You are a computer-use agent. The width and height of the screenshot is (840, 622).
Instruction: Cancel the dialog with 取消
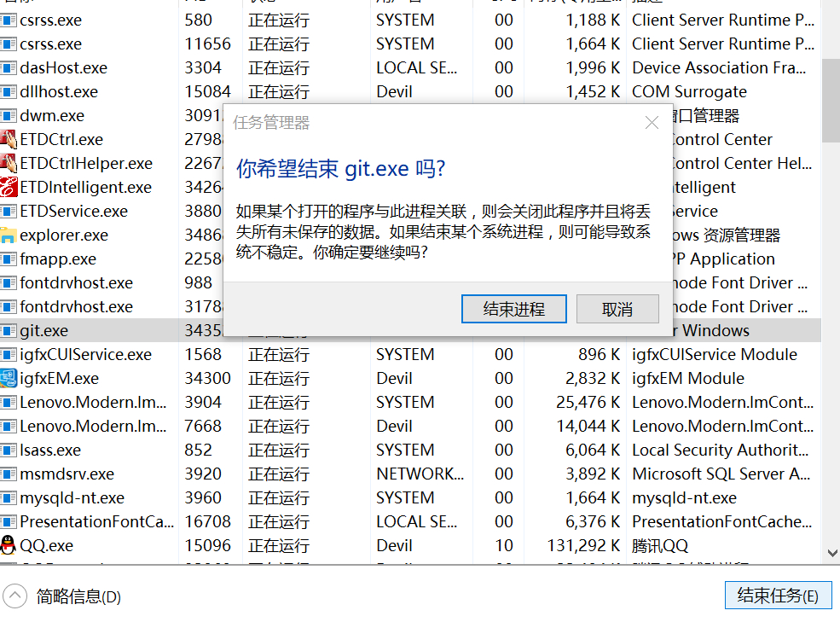coord(617,309)
